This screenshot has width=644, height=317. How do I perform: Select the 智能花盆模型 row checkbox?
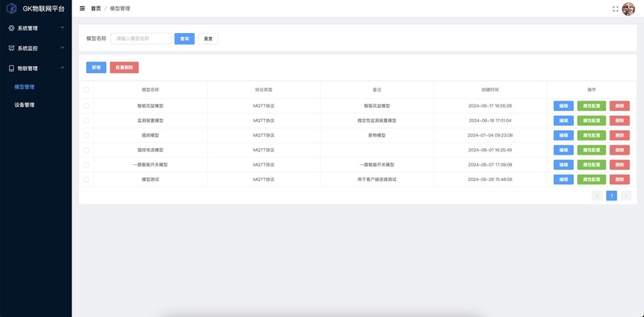(86, 105)
